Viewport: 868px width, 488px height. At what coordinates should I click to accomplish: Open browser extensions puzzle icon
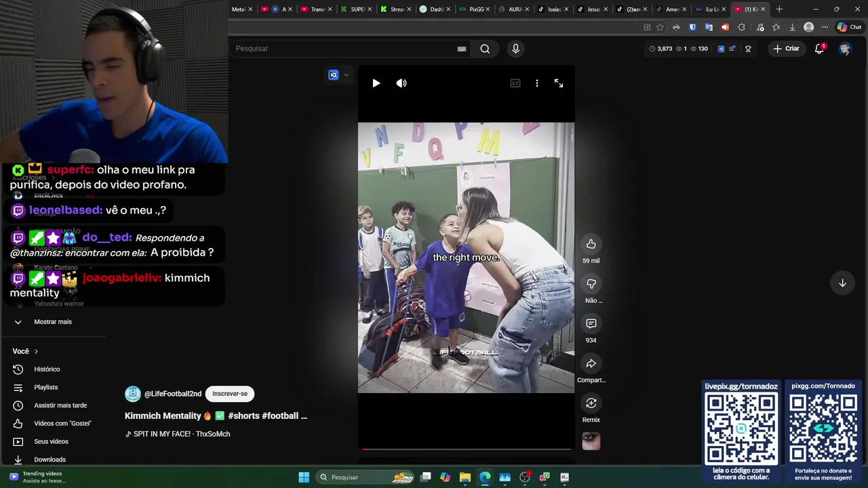pyautogui.click(x=741, y=27)
